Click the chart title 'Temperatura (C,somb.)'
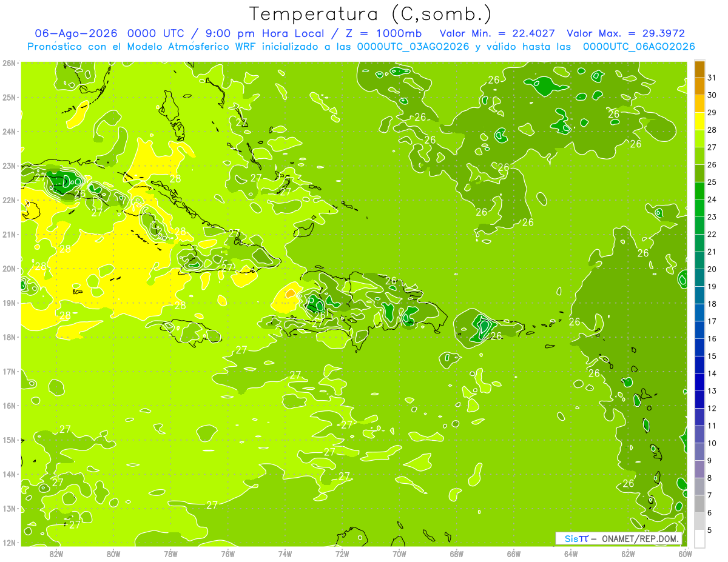 (371, 15)
